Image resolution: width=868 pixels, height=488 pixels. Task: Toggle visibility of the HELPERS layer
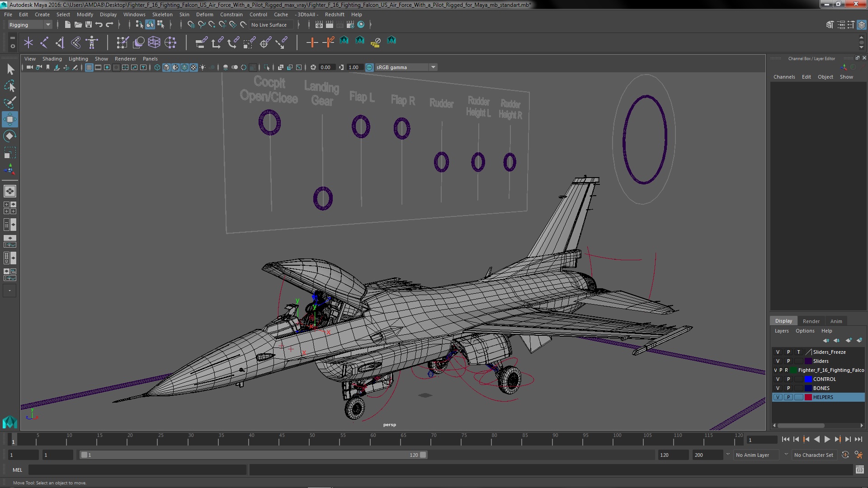(x=778, y=397)
